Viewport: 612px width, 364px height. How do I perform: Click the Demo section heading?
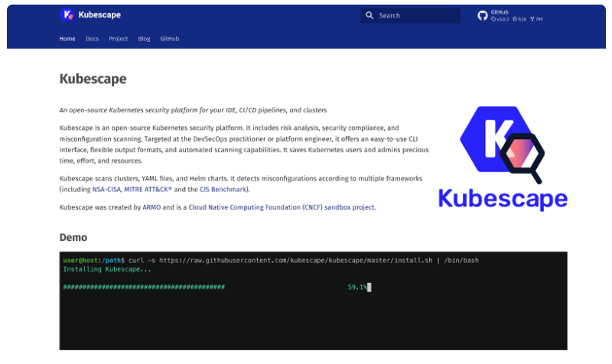73,238
